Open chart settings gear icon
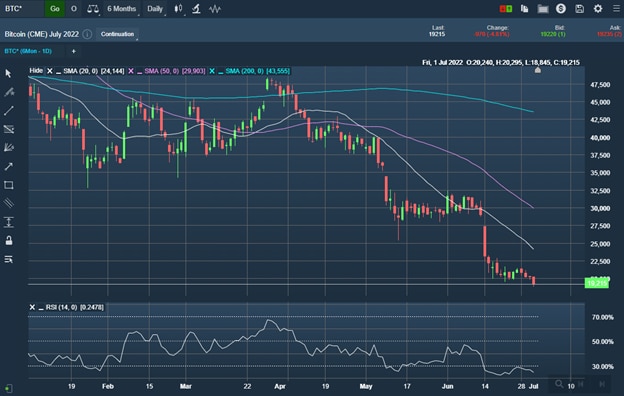The width and height of the screenshot is (624, 396). 598,9
